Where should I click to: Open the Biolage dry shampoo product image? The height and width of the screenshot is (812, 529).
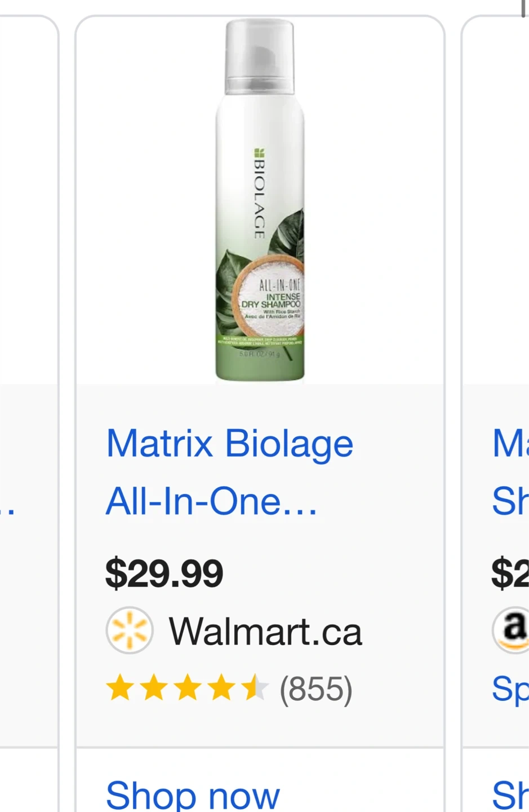pos(260,200)
